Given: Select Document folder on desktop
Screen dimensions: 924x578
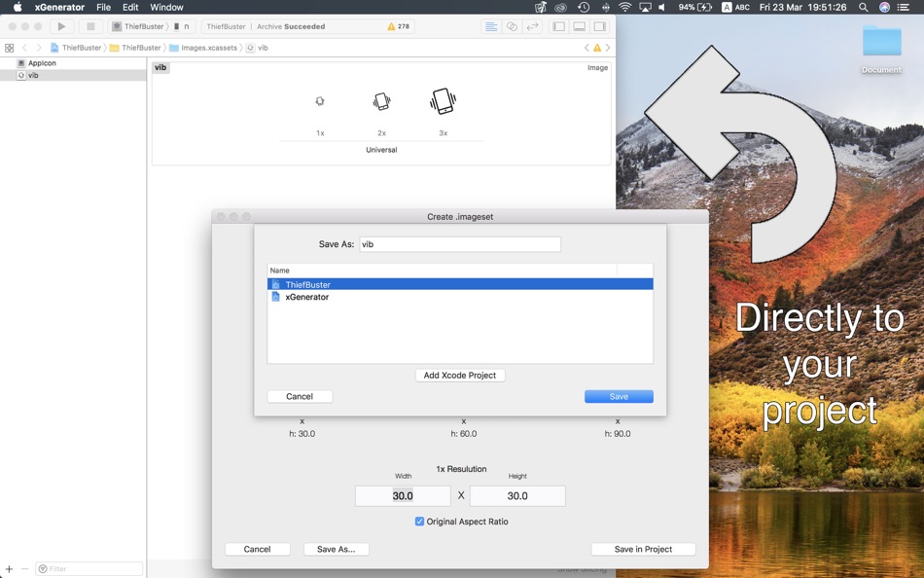Looking at the screenshot, I should tap(881, 50).
